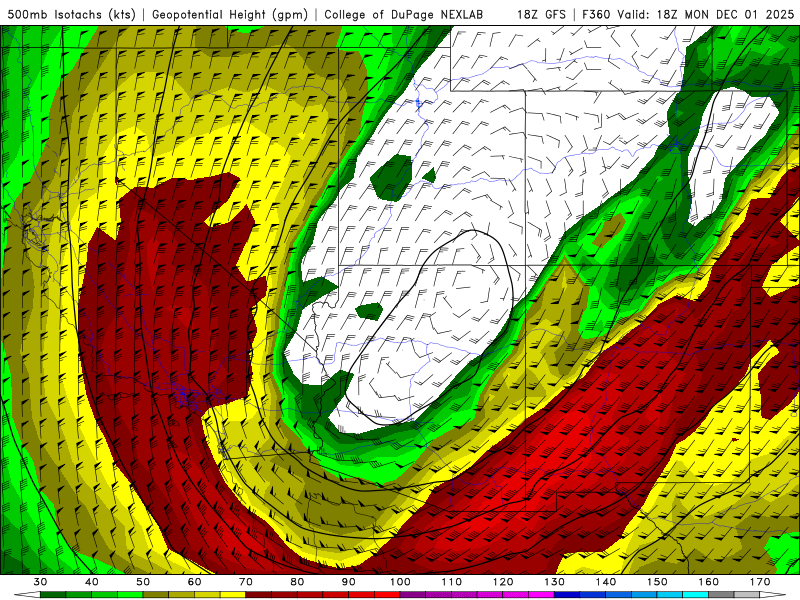Click the 100 value on the color scale
The height and width of the screenshot is (600, 800).
(401, 582)
